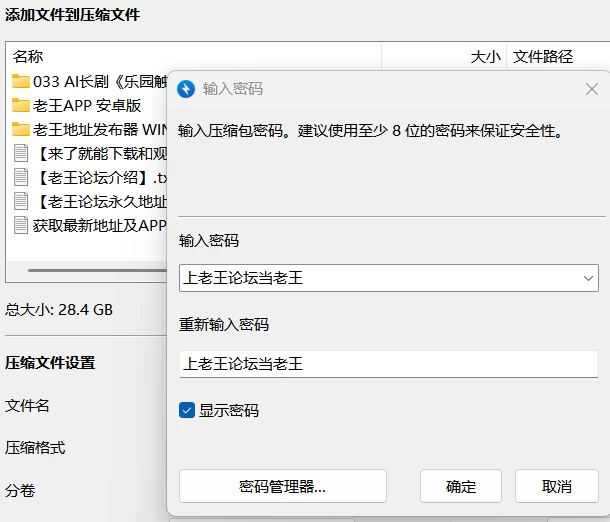This screenshot has height=522, width=610.
Task: Click the 文件名 label
Action: [27, 406]
